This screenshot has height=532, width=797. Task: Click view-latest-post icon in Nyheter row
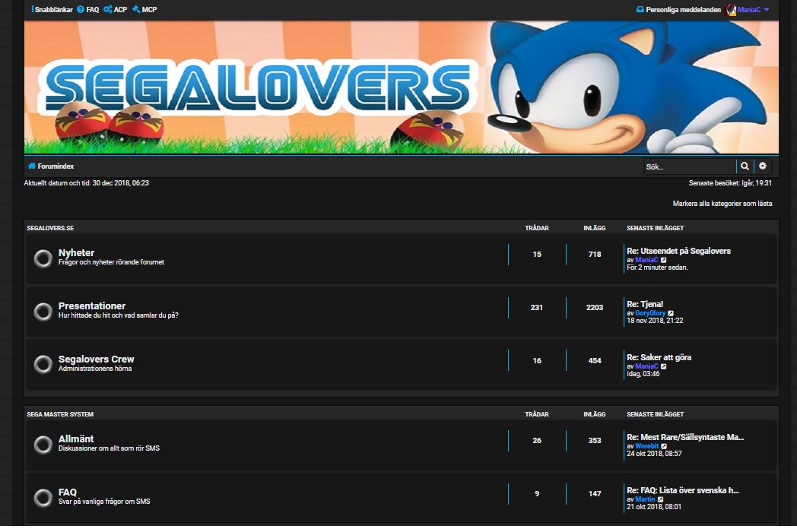(x=663, y=260)
